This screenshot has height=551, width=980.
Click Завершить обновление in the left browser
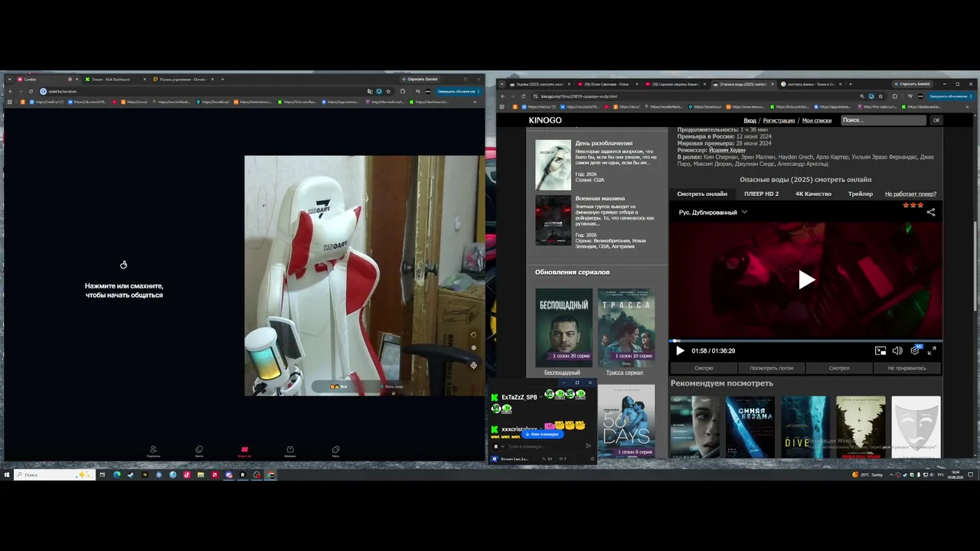457,91
